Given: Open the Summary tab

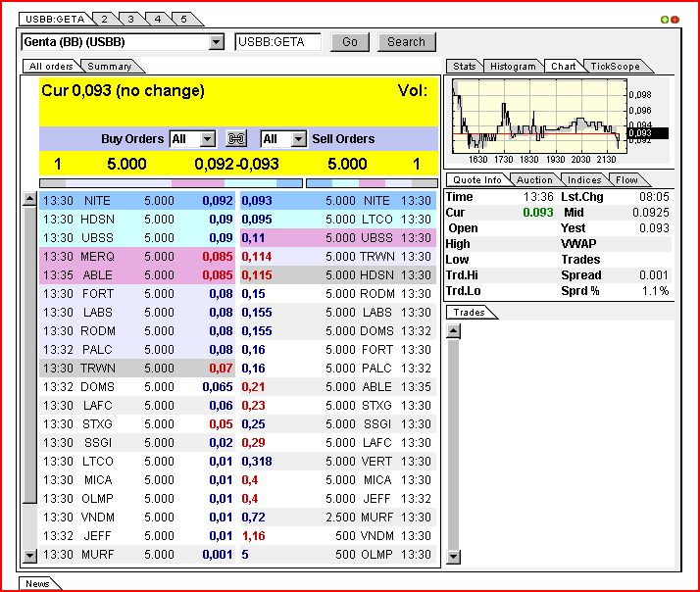Looking at the screenshot, I should coord(110,66).
